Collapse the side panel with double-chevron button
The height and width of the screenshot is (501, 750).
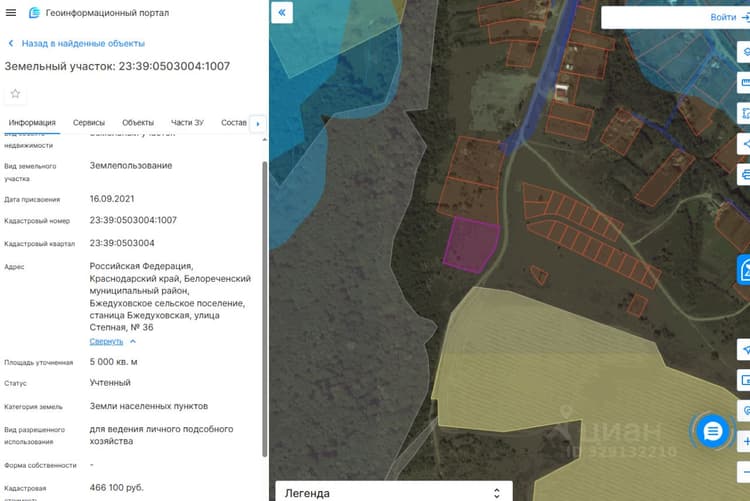tap(282, 13)
